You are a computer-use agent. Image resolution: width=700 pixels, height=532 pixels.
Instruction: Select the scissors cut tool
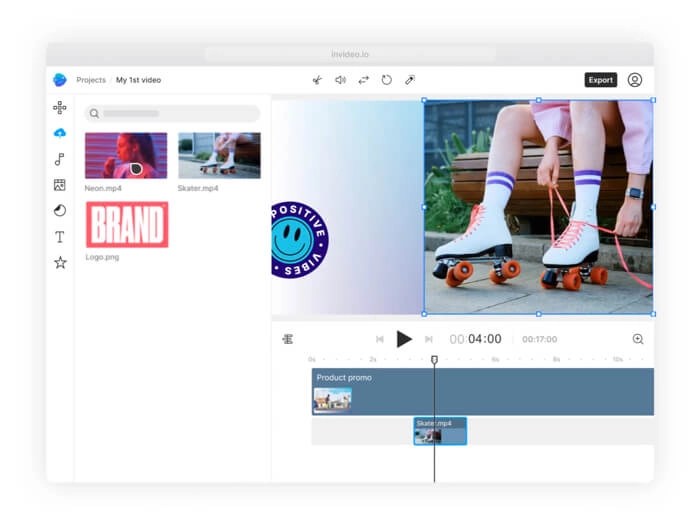click(x=317, y=80)
